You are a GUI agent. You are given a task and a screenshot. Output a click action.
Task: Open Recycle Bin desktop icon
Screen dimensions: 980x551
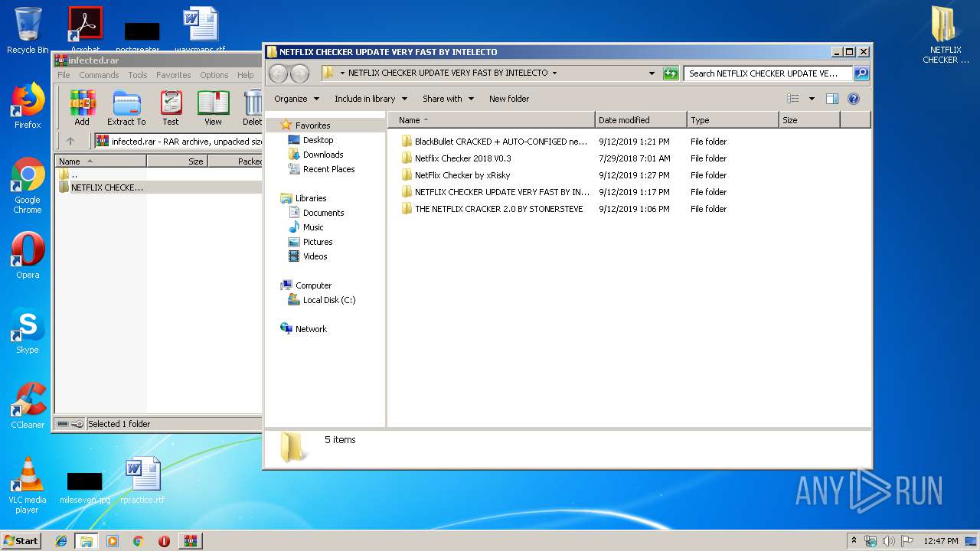click(28, 31)
